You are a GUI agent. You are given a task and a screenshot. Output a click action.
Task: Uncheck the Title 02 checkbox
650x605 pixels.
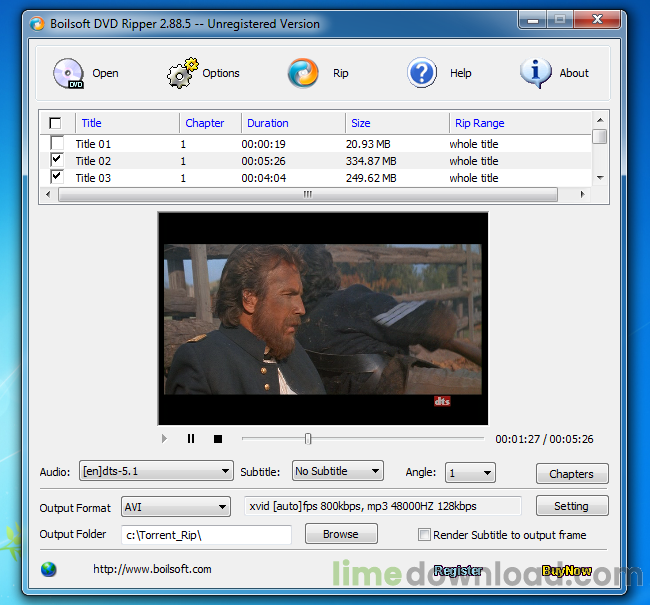(x=56, y=160)
